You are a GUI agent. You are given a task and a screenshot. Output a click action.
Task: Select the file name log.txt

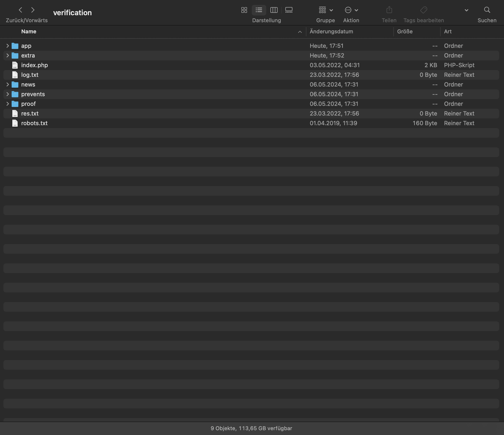coord(30,75)
